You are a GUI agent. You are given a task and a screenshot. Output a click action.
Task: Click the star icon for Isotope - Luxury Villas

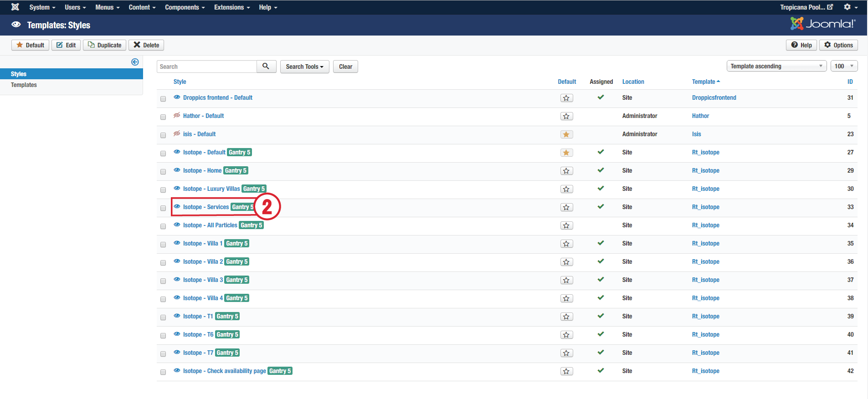coord(566,189)
